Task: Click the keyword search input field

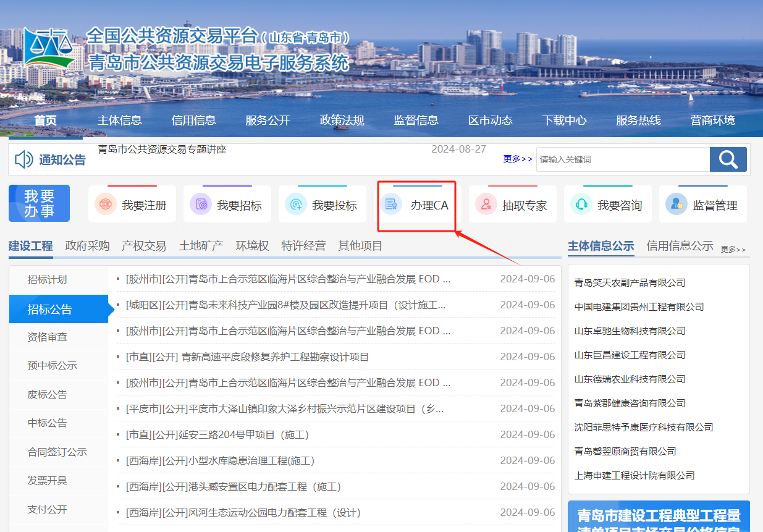Action: (624, 159)
